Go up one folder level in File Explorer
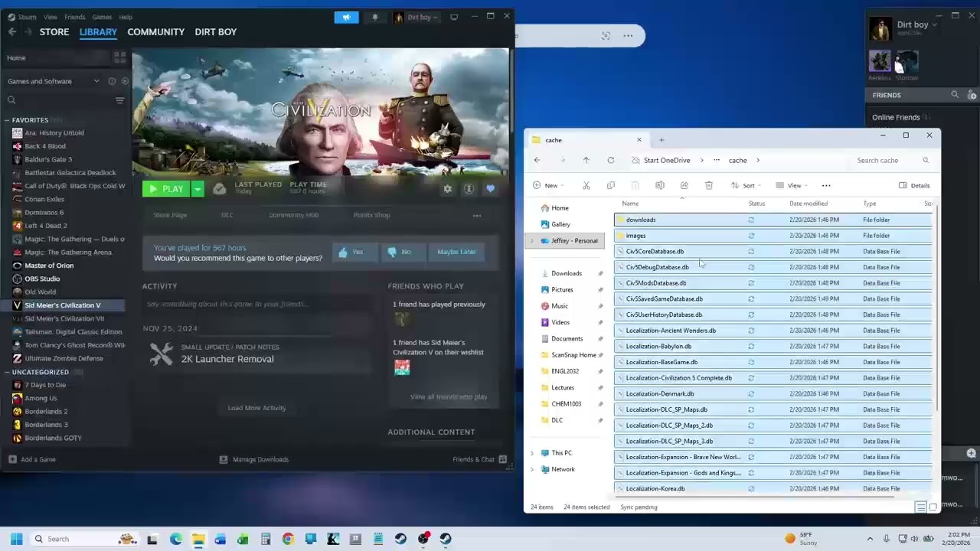 (586, 160)
